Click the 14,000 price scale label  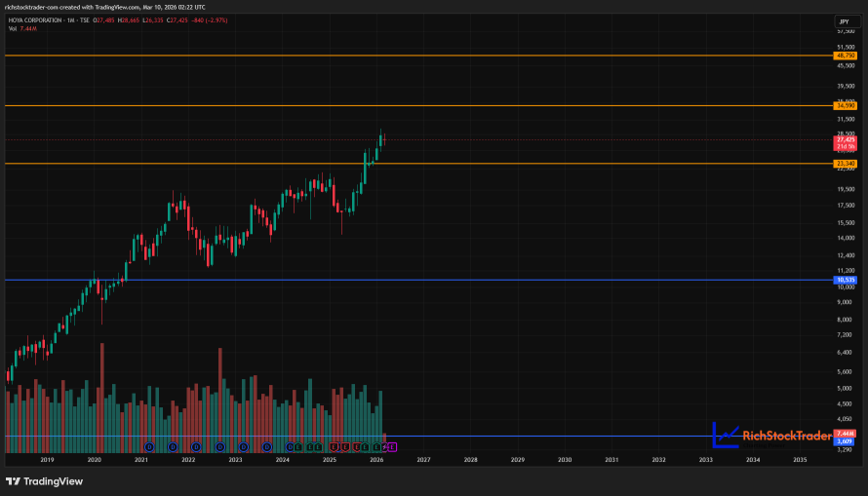846,239
